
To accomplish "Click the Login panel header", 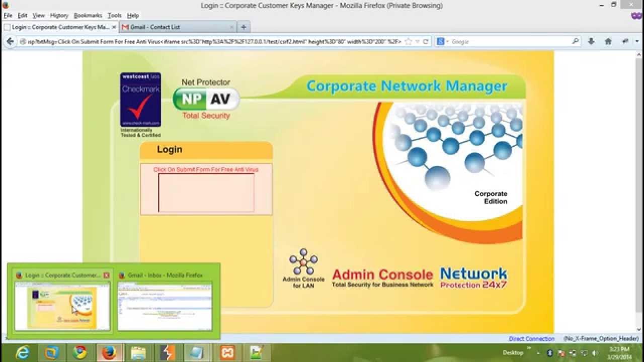I will 206,149.
